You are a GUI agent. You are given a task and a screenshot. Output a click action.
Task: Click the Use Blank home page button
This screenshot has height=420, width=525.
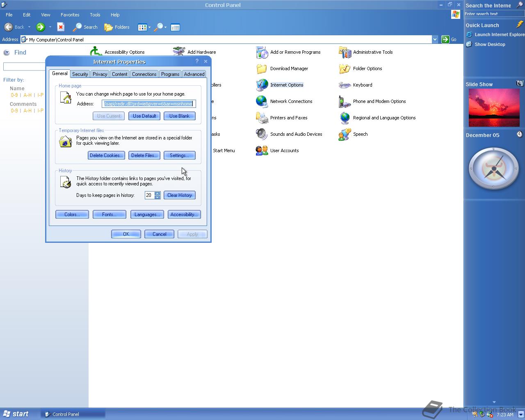point(179,116)
